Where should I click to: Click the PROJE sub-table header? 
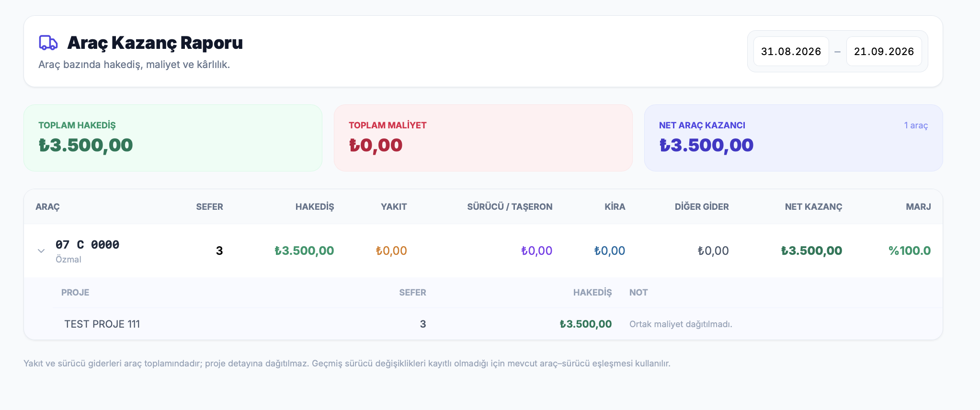75,293
